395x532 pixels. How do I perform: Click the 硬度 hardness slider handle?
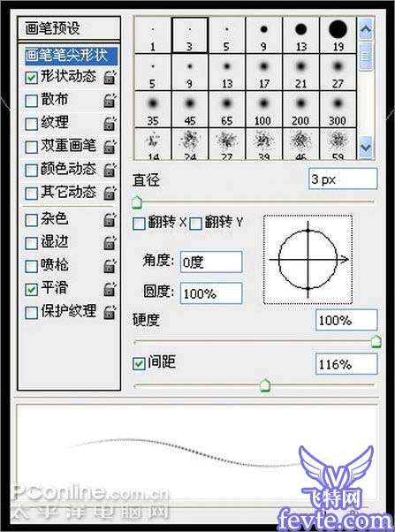(x=376, y=342)
